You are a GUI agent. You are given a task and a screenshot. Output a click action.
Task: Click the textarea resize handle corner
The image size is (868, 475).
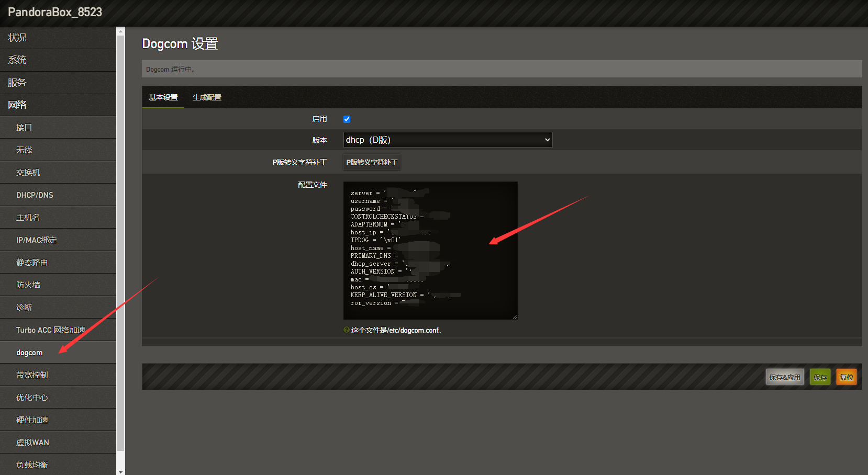point(515,316)
